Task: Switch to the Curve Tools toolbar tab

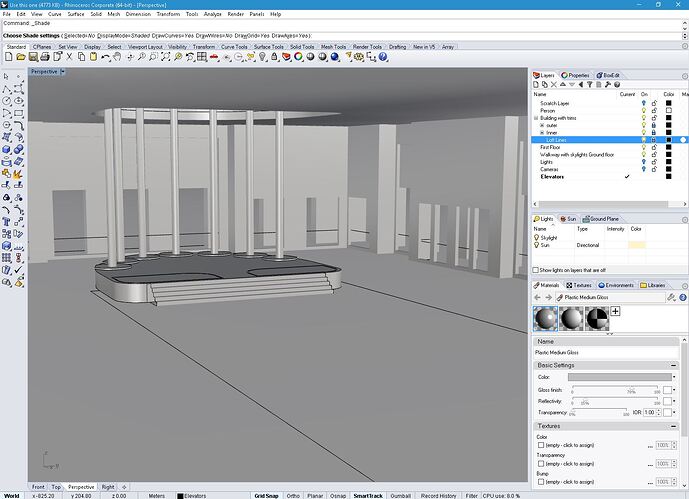Action: [234, 47]
